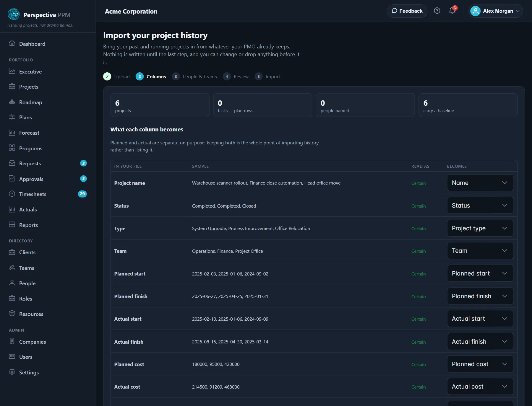Open the Roadmap hierarchy icon

coord(12,102)
